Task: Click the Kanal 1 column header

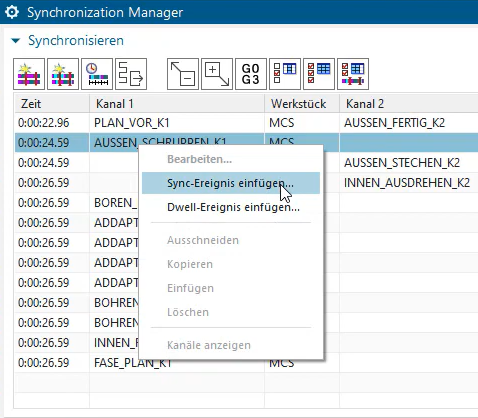Action: click(x=177, y=104)
